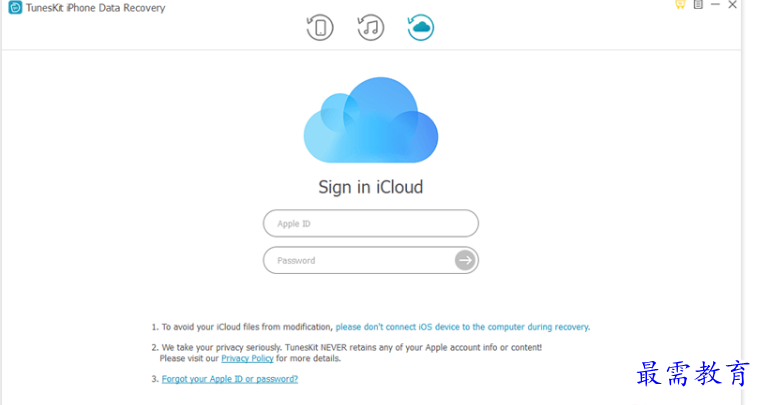
Task: Minimize the TunesKit window
Action: pyautogui.click(x=715, y=5)
